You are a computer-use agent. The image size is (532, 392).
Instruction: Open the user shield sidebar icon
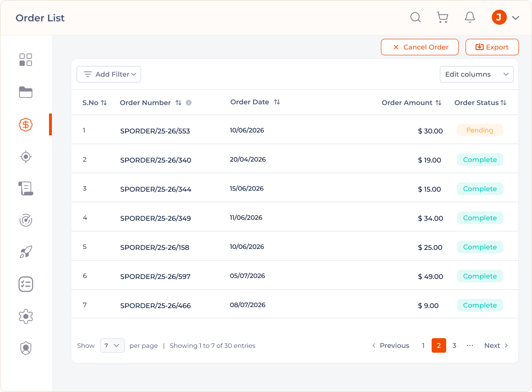coord(26,348)
